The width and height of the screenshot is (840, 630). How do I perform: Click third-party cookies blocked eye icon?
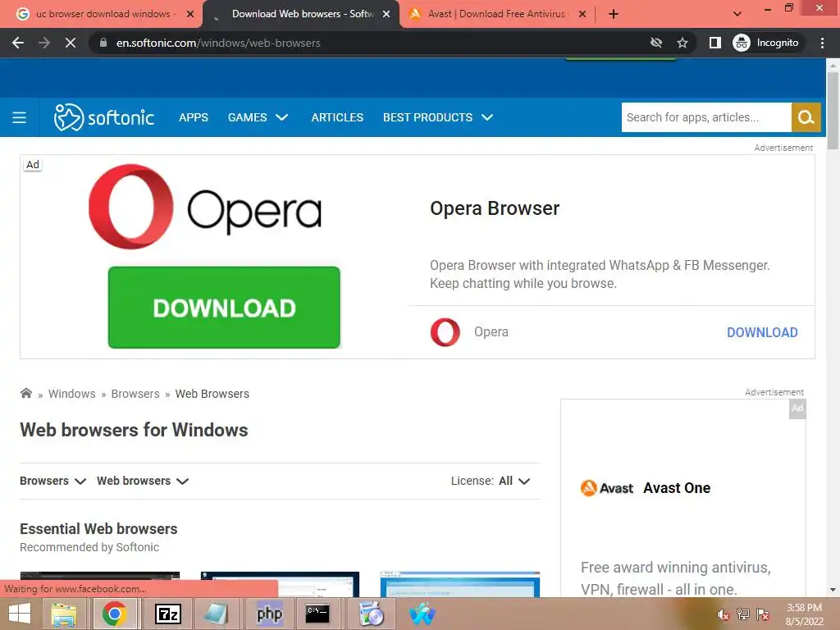pyautogui.click(x=655, y=43)
